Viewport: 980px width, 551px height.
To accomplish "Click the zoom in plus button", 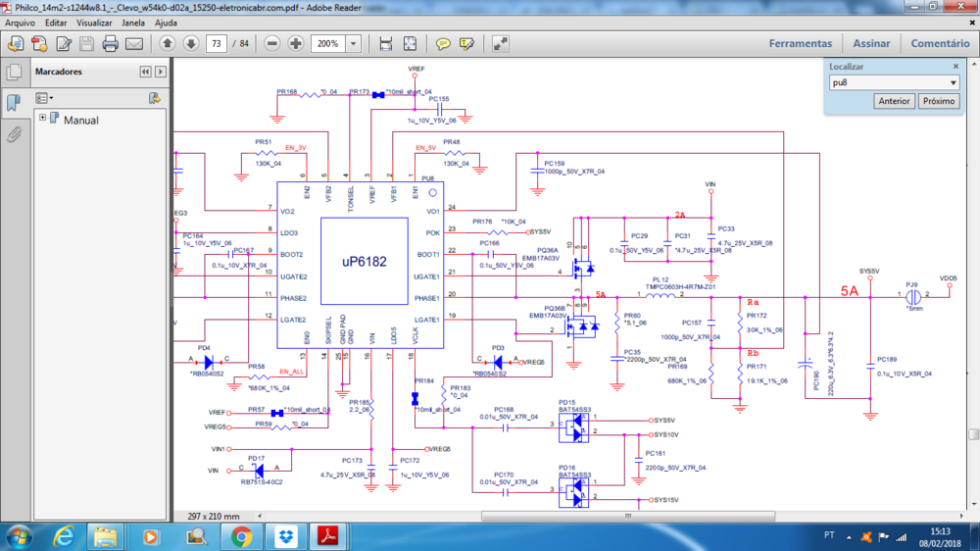I will [x=295, y=44].
